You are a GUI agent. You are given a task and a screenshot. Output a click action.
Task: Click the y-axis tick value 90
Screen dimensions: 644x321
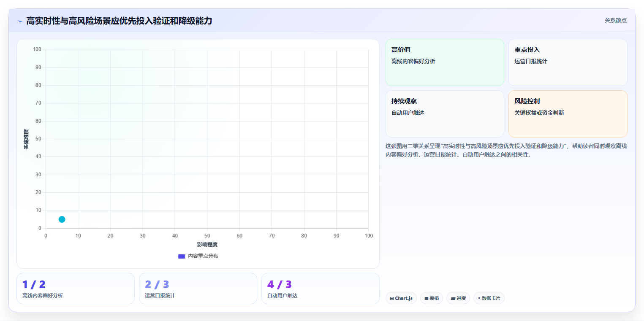tap(38, 67)
